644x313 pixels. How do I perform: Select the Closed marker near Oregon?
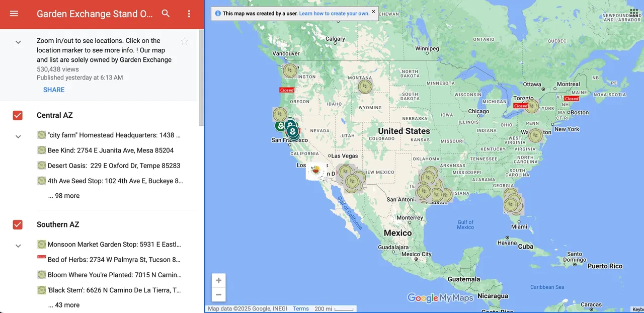point(287,90)
